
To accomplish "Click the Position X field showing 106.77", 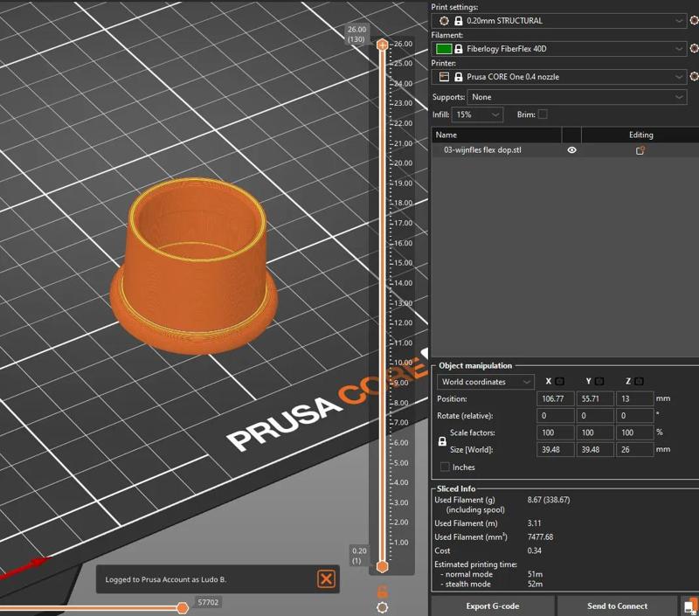I will 556,398.
